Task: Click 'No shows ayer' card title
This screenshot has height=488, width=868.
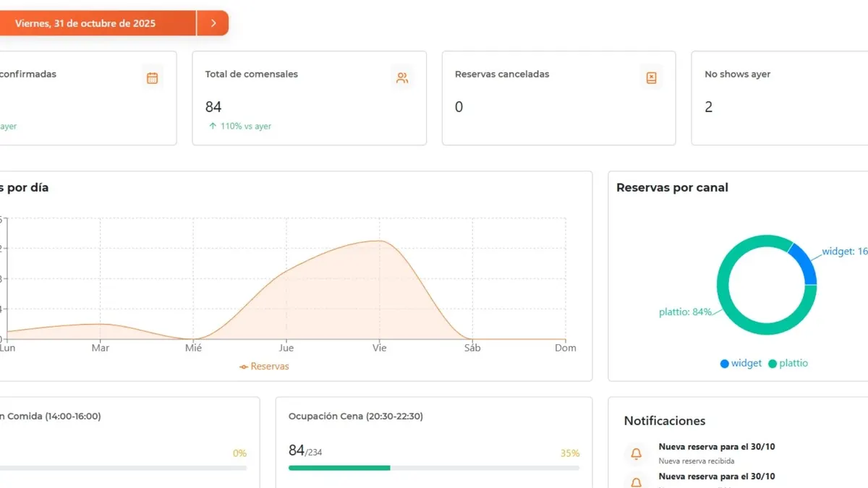Action: pos(738,74)
